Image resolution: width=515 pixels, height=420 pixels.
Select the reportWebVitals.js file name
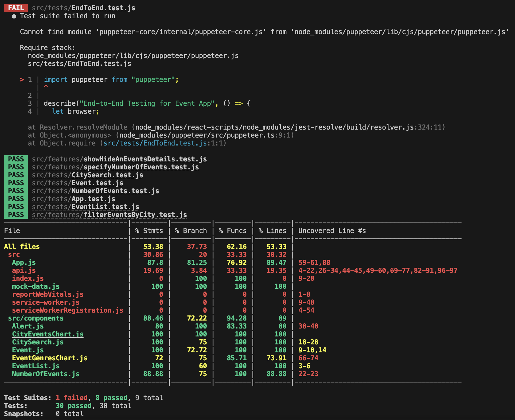click(x=48, y=294)
